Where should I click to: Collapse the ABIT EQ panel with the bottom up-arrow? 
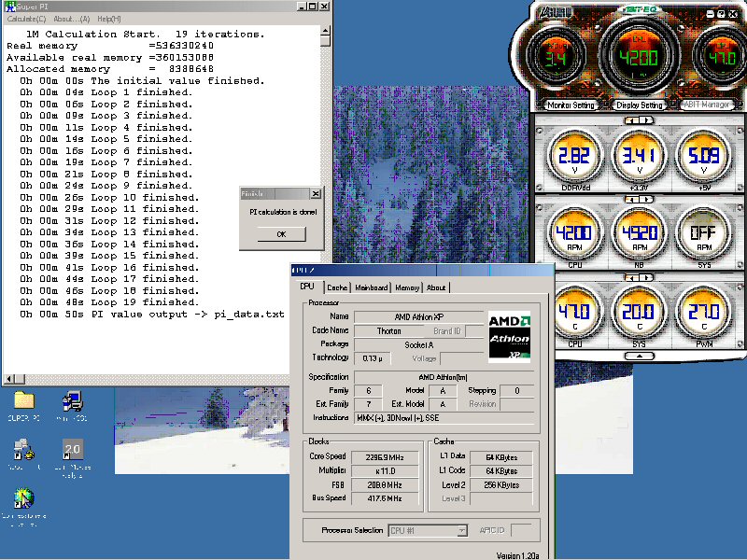[x=639, y=356]
